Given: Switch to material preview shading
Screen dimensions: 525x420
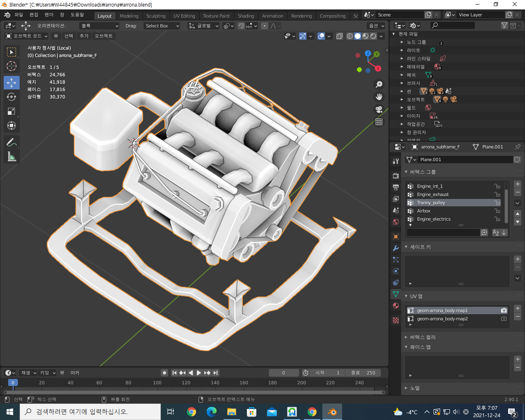Looking at the screenshot, I should click(365, 36).
